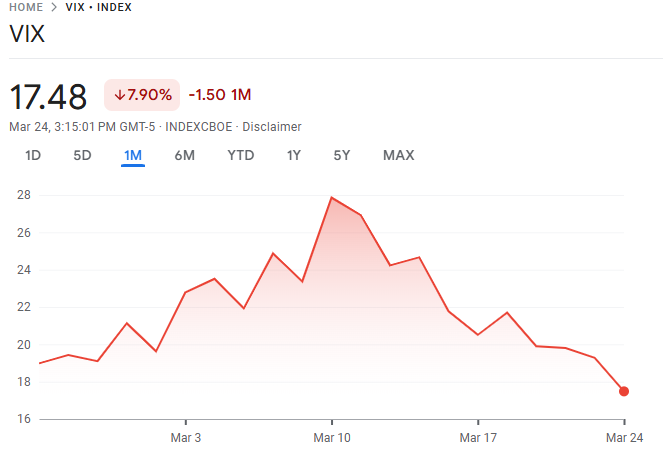Click the Mar 24 x-axis label
The height and width of the screenshot is (460, 663).
[x=624, y=438]
